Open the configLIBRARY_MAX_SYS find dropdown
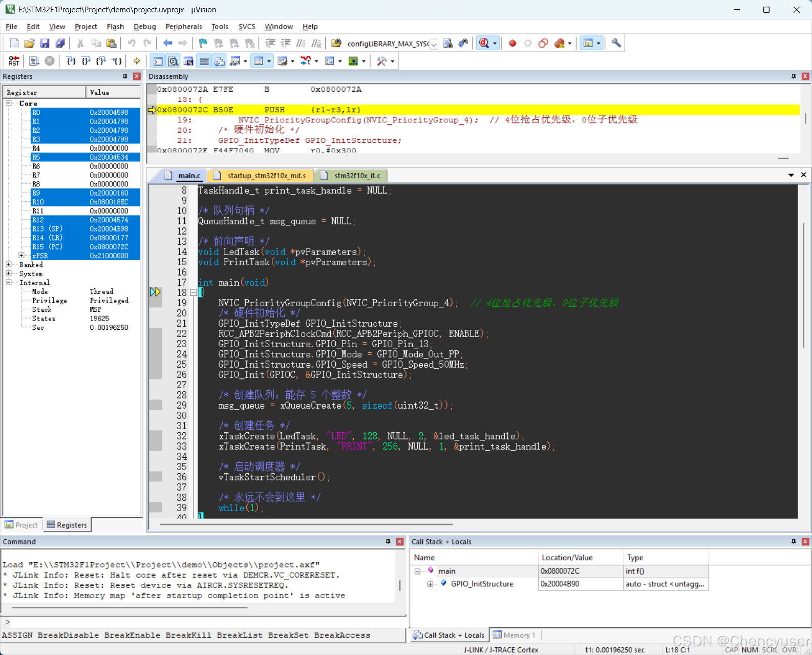Viewport: 812px width, 655px height. pyautogui.click(x=434, y=44)
